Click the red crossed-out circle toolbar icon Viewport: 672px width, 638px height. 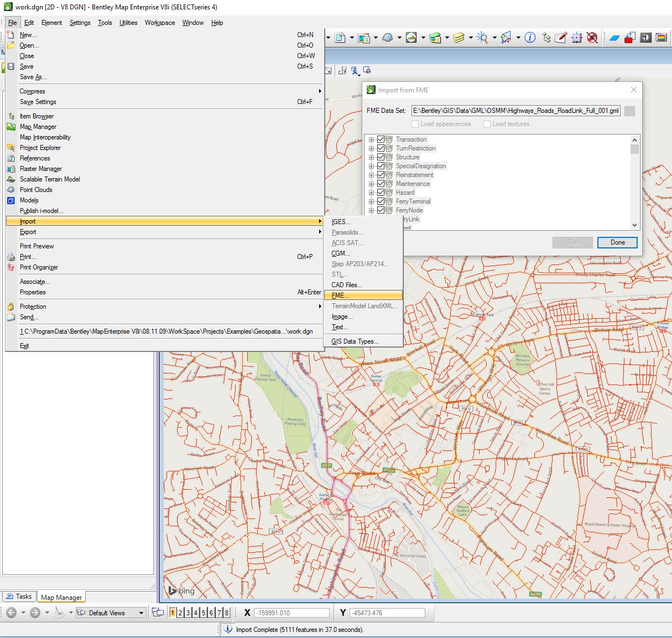(x=592, y=38)
